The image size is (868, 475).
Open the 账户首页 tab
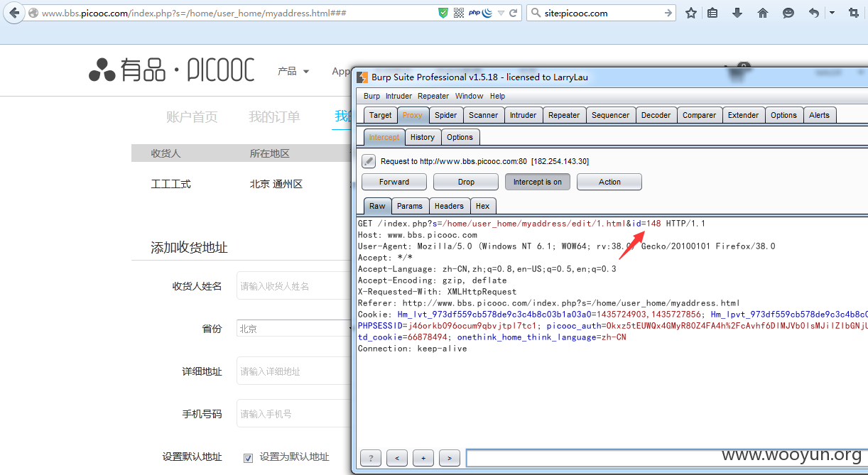[x=192, y=117]
